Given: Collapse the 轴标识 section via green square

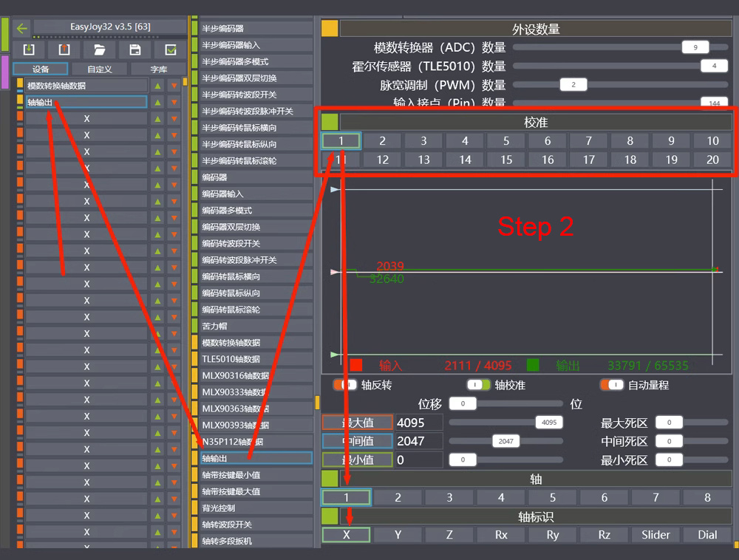Looking at the screenshot, I should pyautogui.click(x=330, y=516).
